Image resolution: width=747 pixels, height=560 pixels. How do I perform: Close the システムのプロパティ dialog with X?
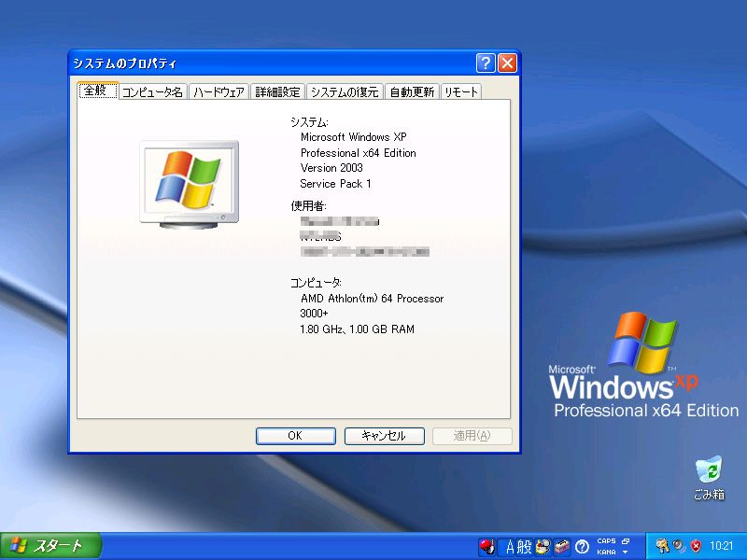tap(507, 63)
